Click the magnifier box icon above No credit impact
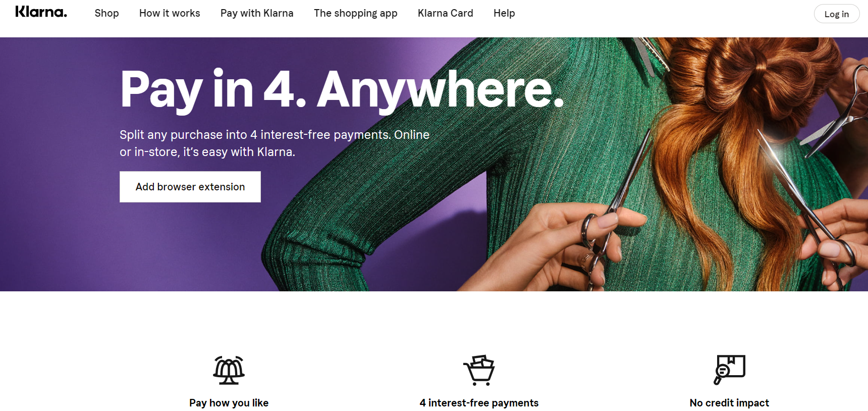Image resolution: width=868 pixels, height=411 pixels. coord(729,370)
